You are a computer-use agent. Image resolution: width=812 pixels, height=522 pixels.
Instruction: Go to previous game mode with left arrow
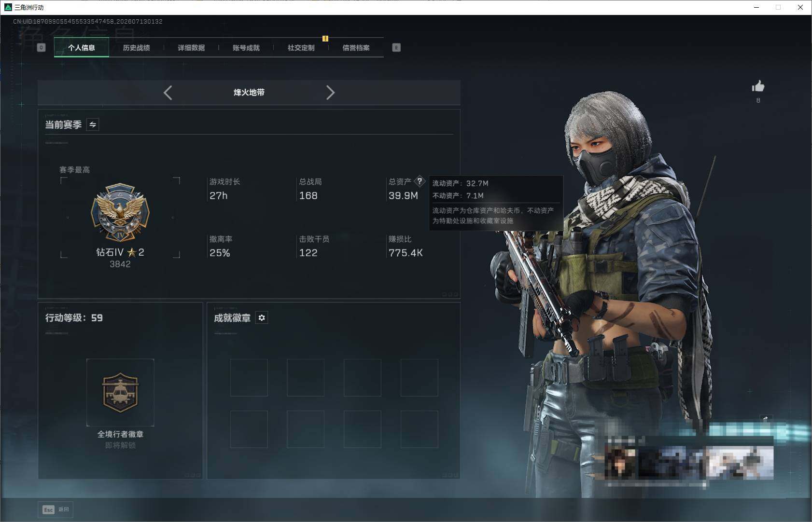(168, 93)
